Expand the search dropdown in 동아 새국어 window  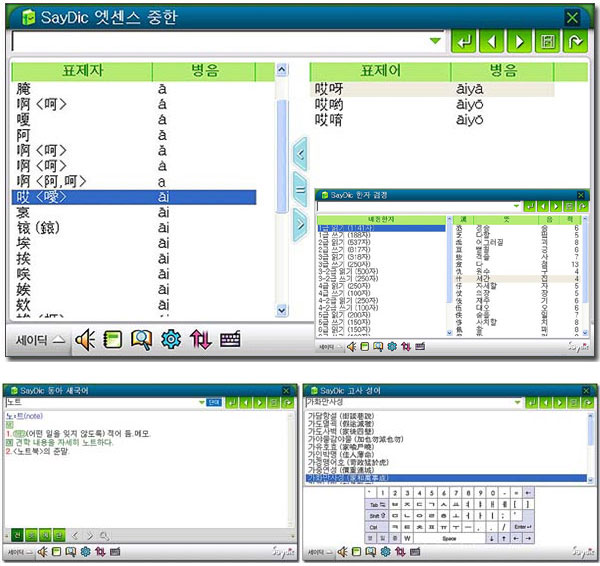click(x=201, y=403)
